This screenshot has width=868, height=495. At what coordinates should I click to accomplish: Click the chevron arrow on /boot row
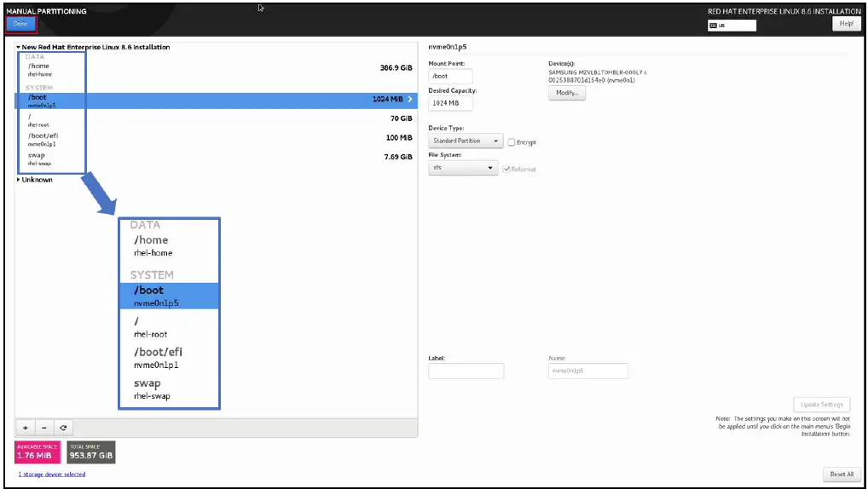click(x=410, y=99)
